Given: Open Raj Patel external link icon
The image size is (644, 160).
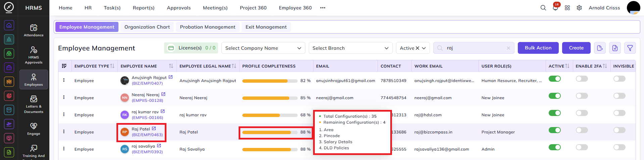Looking at the screenshot, I should click(x=154, y=128).
